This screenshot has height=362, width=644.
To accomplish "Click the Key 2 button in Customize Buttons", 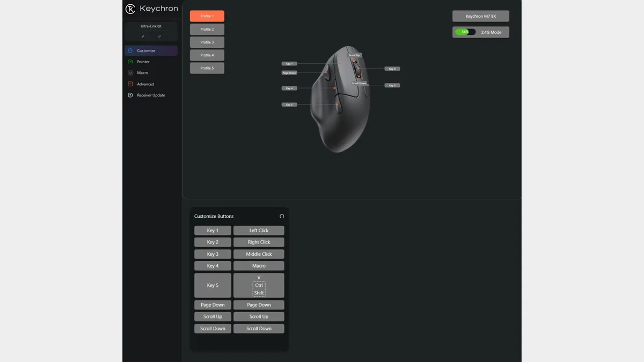I will click(213, 242).
